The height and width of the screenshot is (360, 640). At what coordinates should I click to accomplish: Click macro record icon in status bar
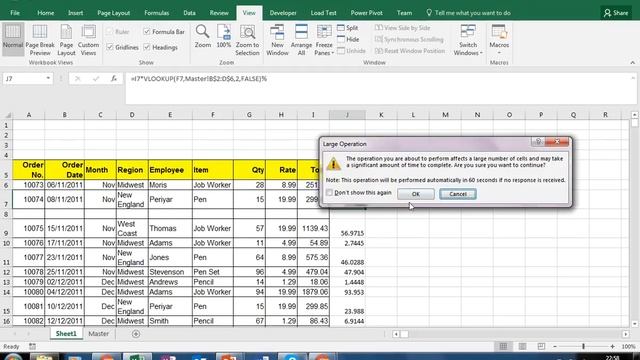[32, 346]
